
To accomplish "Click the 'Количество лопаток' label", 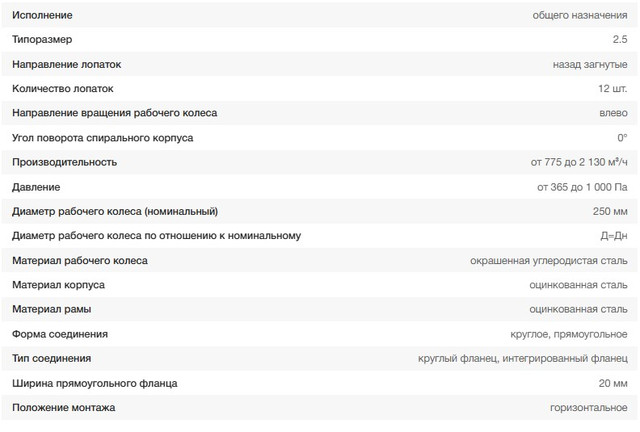I will pos(61,88).
